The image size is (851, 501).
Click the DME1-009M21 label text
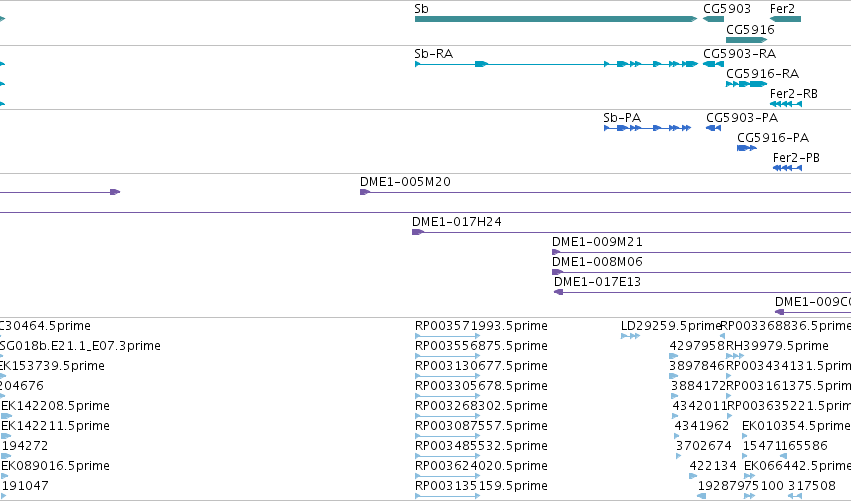(597, 242)
